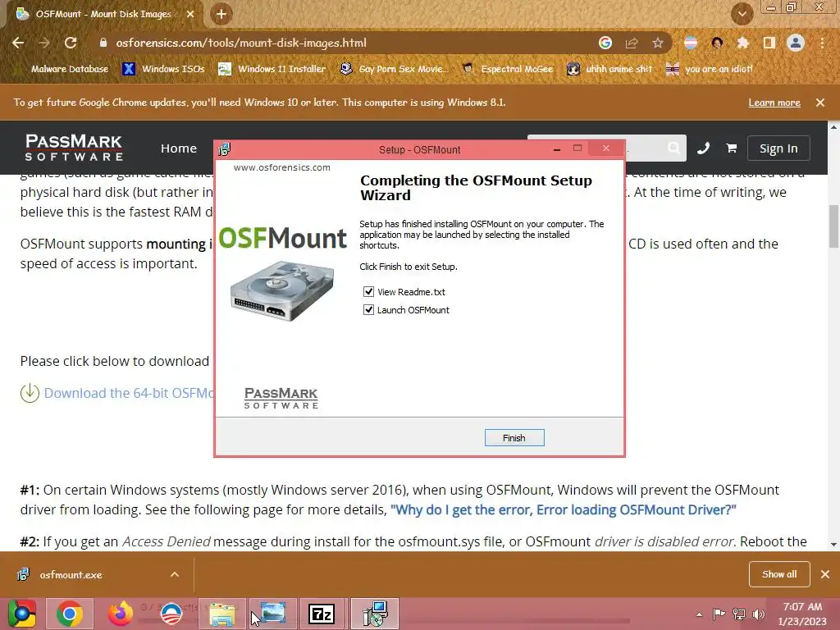
Task: Bookmark this page with the star icon
Action: pyautogui.click(x=658, y=43)
